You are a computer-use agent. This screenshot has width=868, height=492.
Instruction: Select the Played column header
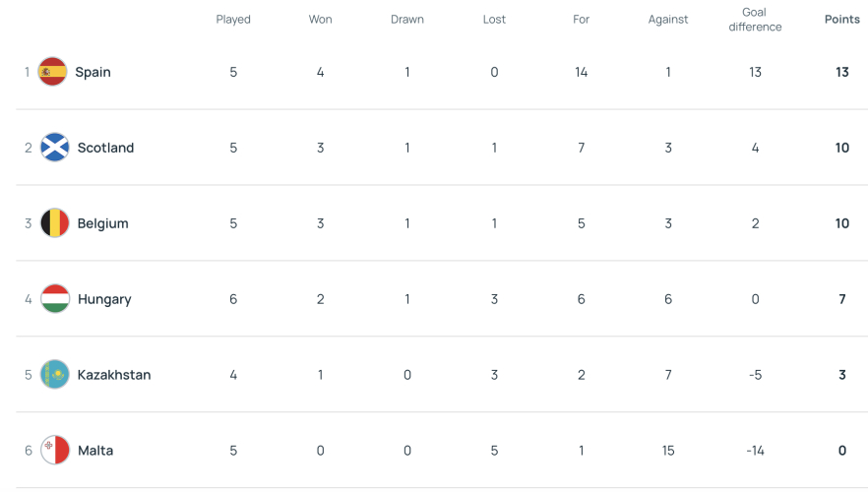233,20
